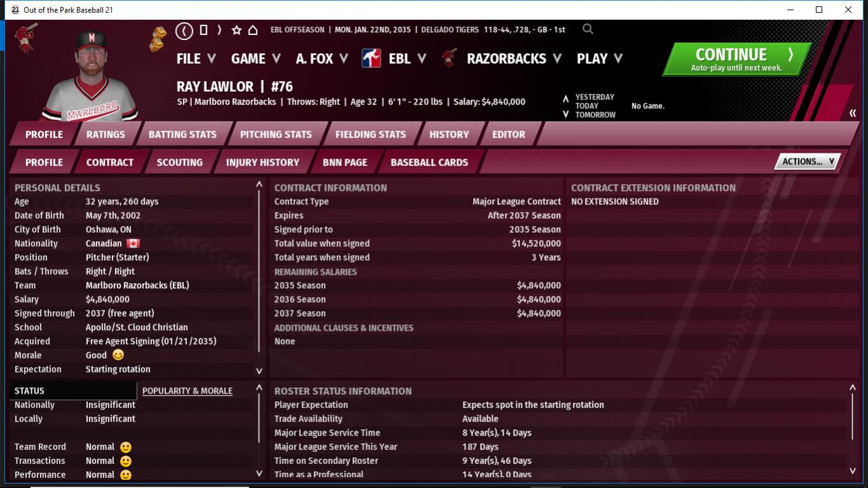The width and height of the screenshot is (868, 488).
Task: Click the up arrow of Status panel scrollbar
Action: point(259,387)
